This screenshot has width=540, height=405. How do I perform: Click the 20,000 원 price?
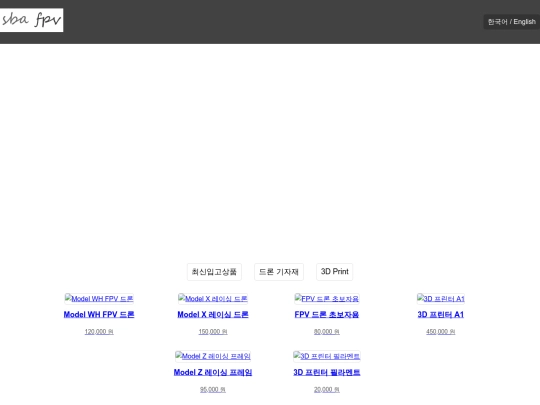tap(327, 390)
